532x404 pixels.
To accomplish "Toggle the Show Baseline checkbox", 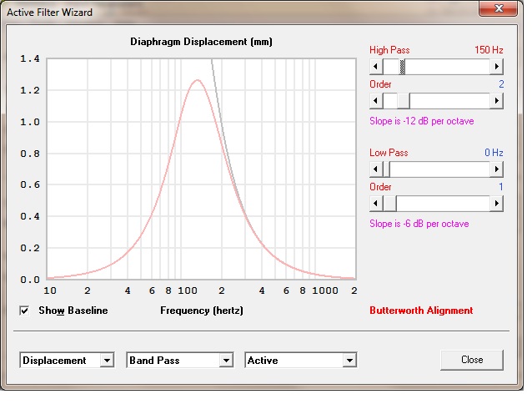I will click(24, 311).
